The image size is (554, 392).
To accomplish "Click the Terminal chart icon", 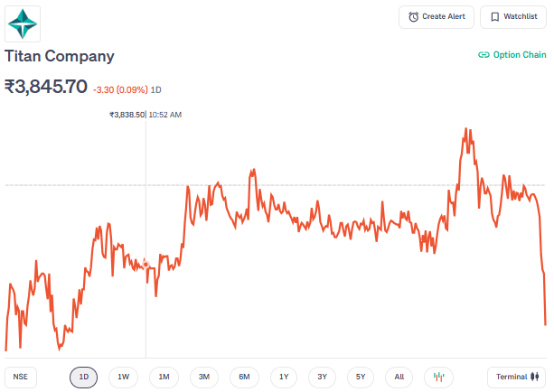I will tap(536, 377).
